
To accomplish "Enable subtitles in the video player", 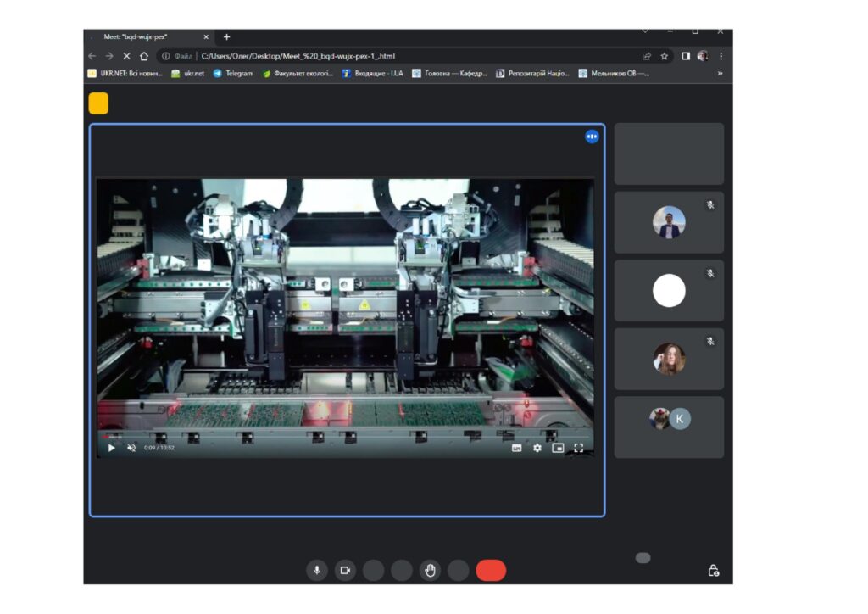I will click(516, 448).
